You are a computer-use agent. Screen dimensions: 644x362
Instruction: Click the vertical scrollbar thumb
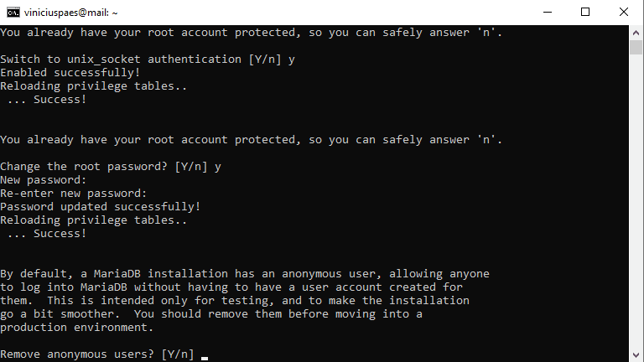pyautogui.click(x=636, y=47)
